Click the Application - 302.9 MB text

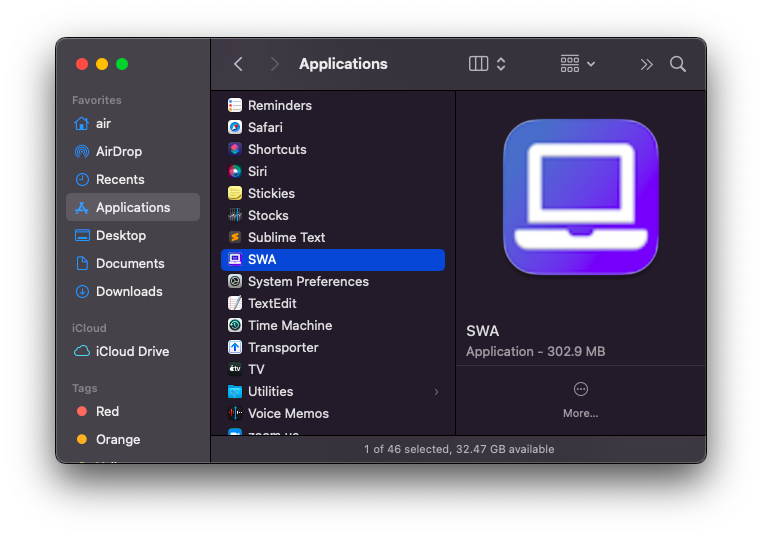[x=536, y=351]
